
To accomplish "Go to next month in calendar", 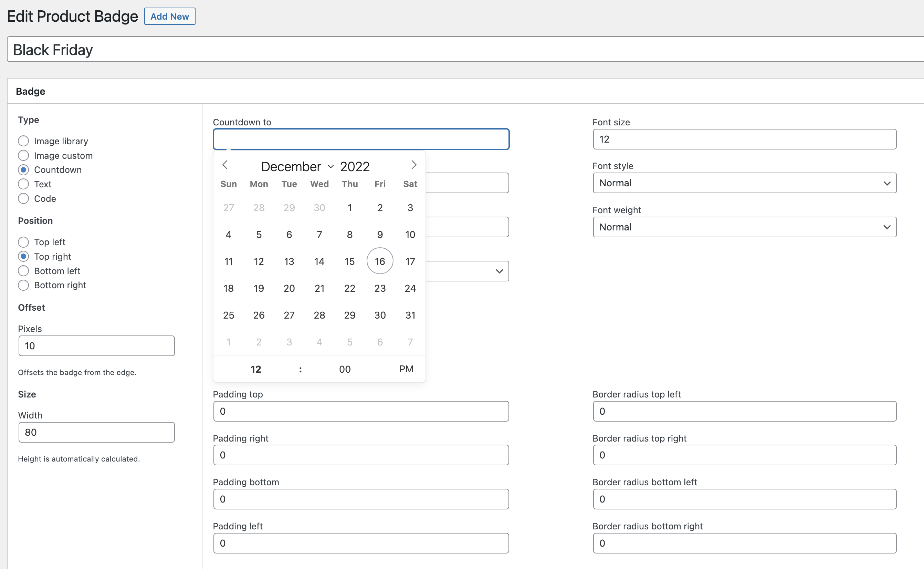I will [413, 165].
